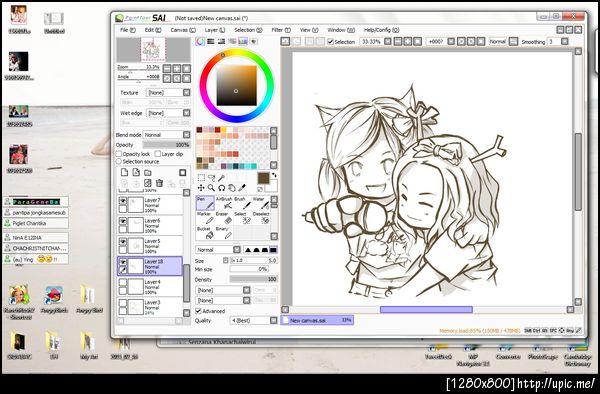Image resolution: width=600 pixels, height=394 pixels.
Task: Create a new linework layer
Action: pyautogui.click(x=136, y=173)
